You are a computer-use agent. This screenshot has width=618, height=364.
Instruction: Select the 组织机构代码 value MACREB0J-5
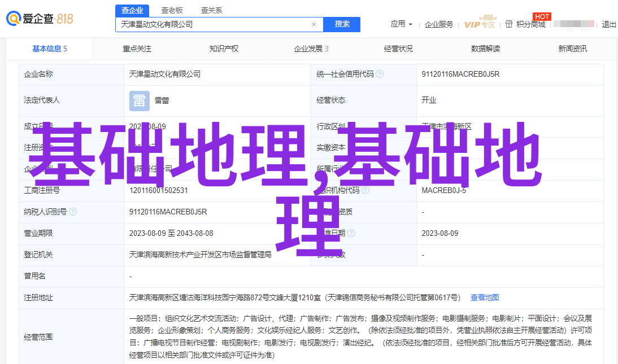tap(444, 191)
